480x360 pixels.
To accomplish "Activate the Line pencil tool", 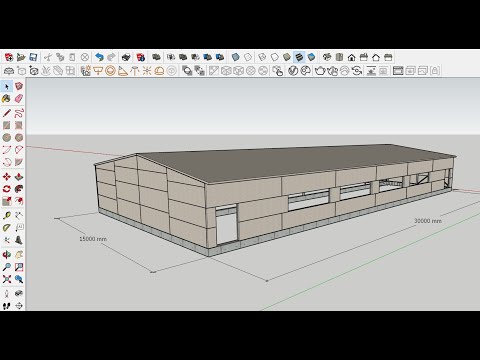I will click(x=7, y=113).
